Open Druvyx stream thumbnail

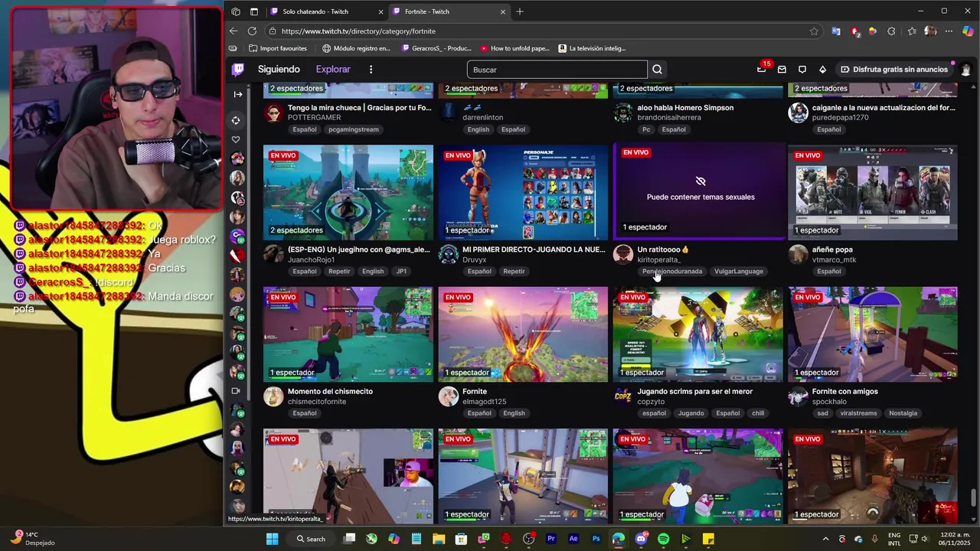(x=523, y=193)
